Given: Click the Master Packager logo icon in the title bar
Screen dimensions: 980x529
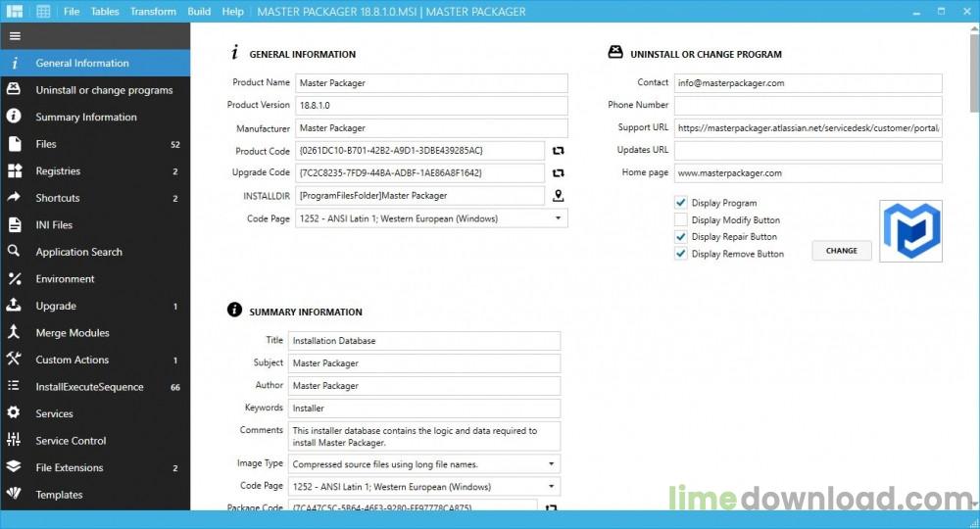Looking at the screenshot, I should pyautogui.click(x=15, y=11).
